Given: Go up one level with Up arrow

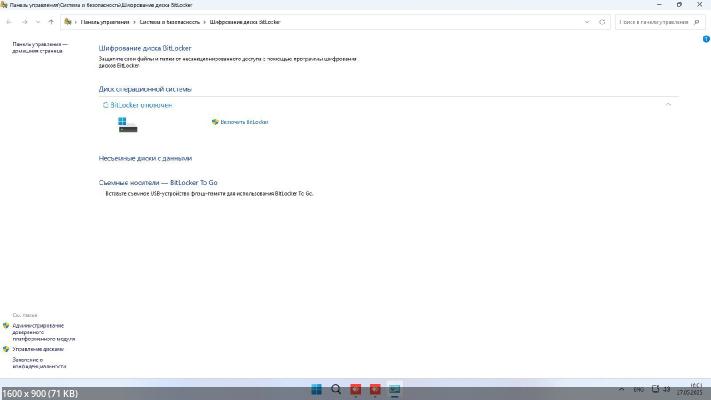Looking at the screenshot, I should coord(51,22).
